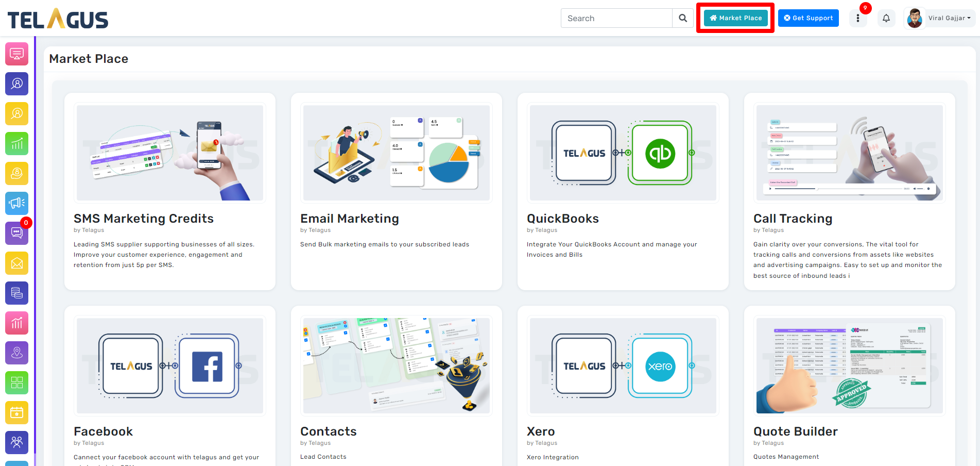The width and height of the screenshot is (980, 466).
Task: Click the 'Quotes Management' description text
Action: [x=786, y=457]
